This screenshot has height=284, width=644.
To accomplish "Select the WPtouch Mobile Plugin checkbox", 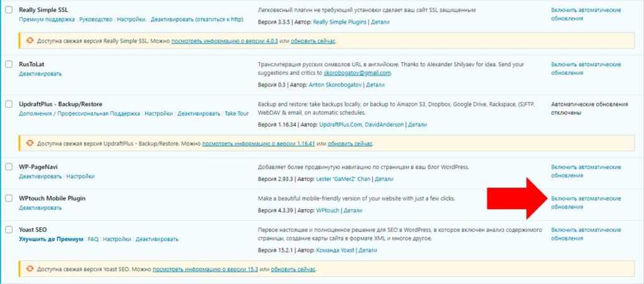I will pyautogui.click(x=9, y=198).
